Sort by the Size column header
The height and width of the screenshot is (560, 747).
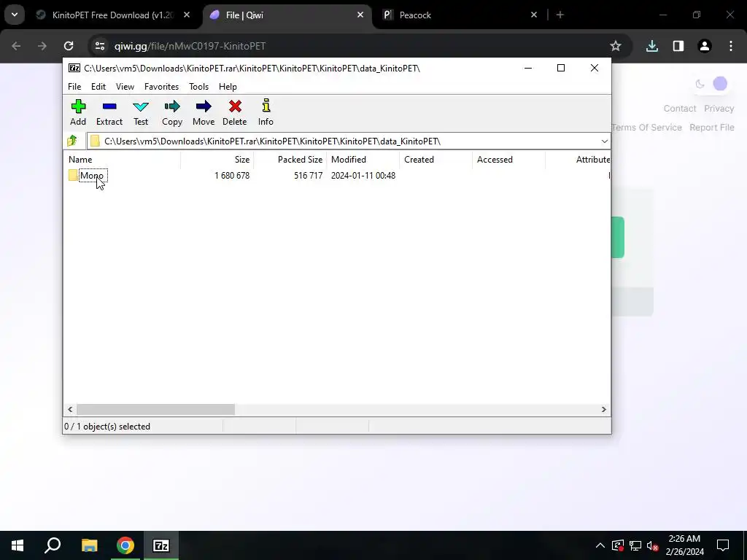pos(217,160)
